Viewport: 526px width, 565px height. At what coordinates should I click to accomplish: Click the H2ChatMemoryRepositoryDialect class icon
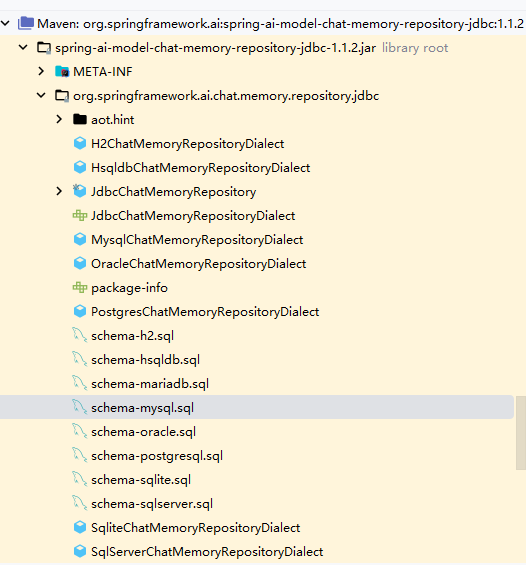click(x=80, y=143)
